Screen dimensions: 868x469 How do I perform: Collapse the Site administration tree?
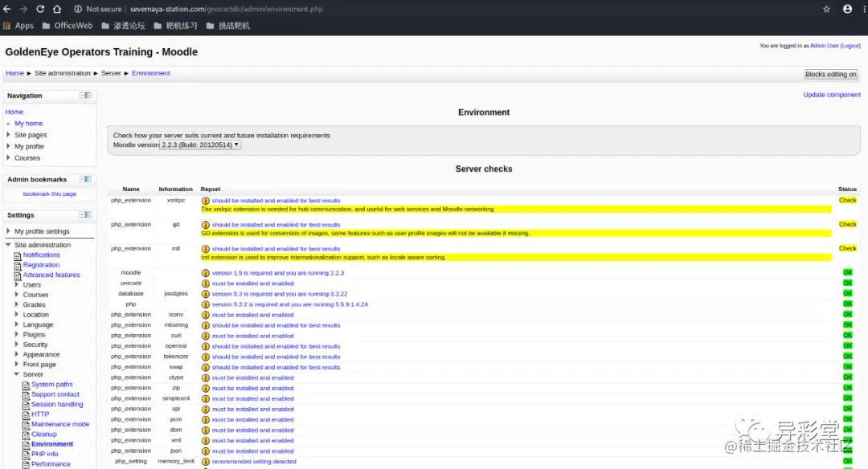[x=8, y=244]
